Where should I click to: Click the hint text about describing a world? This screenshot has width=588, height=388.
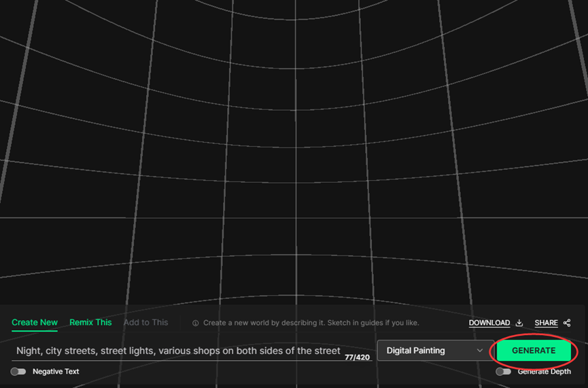pyautogui.click(x=311, y=323)
